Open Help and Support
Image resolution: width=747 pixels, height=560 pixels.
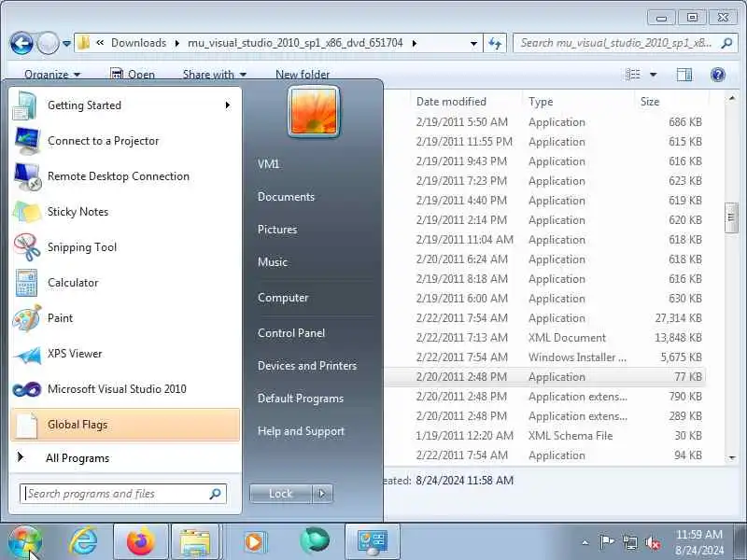(x=301, y=431)
